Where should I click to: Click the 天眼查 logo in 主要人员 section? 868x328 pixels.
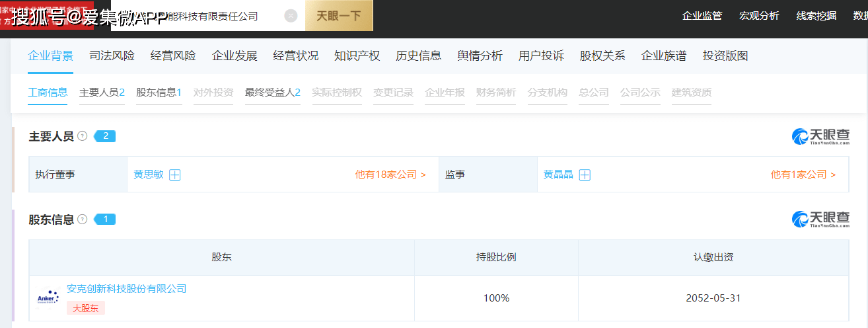(820, 136)
